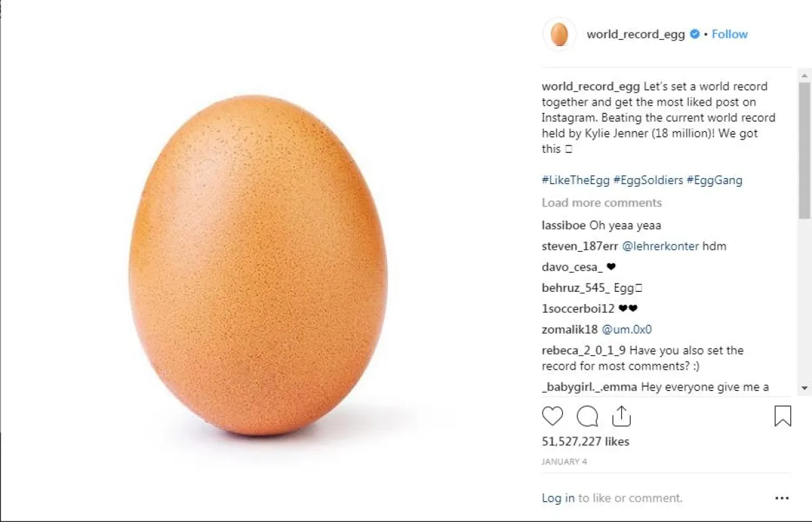The image size is (812, 522).
Task: Click the comments scrollbar down arrow
Action: tap(804, 388)
